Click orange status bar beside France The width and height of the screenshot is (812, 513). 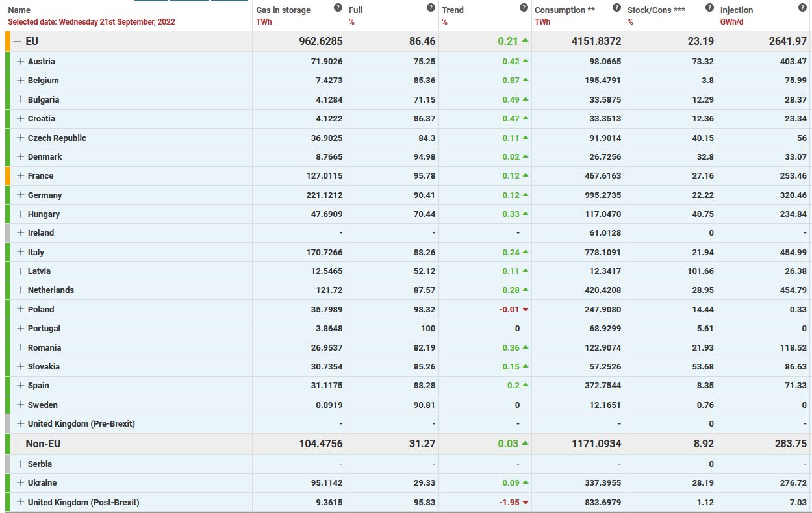pyautogui.click(x=8, y=176)
